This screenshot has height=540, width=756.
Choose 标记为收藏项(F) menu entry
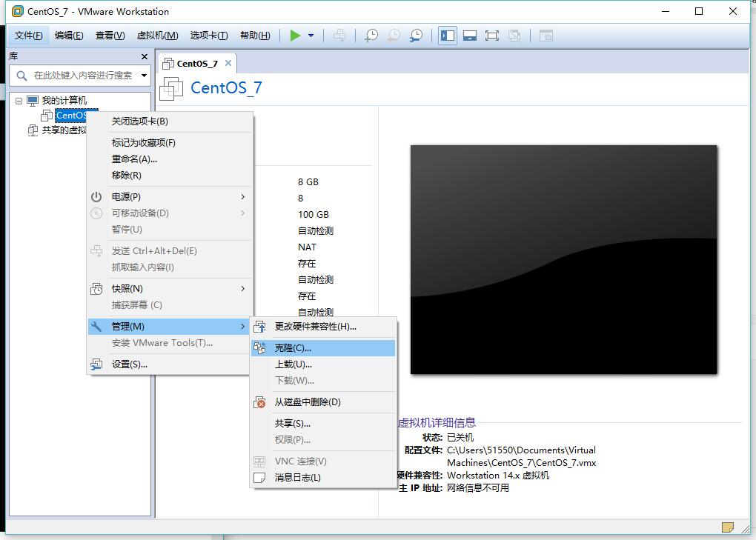[x=170, y=142]
